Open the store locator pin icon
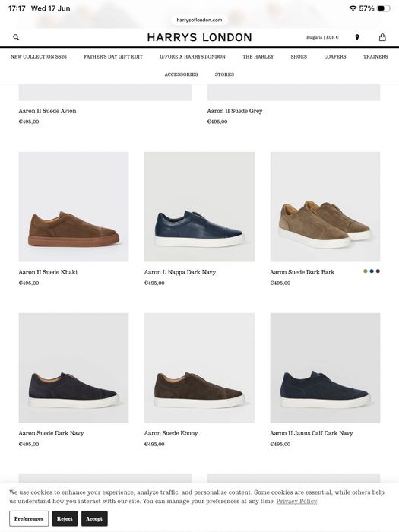This screenshot has width=399, height=532. coord(357,37)
